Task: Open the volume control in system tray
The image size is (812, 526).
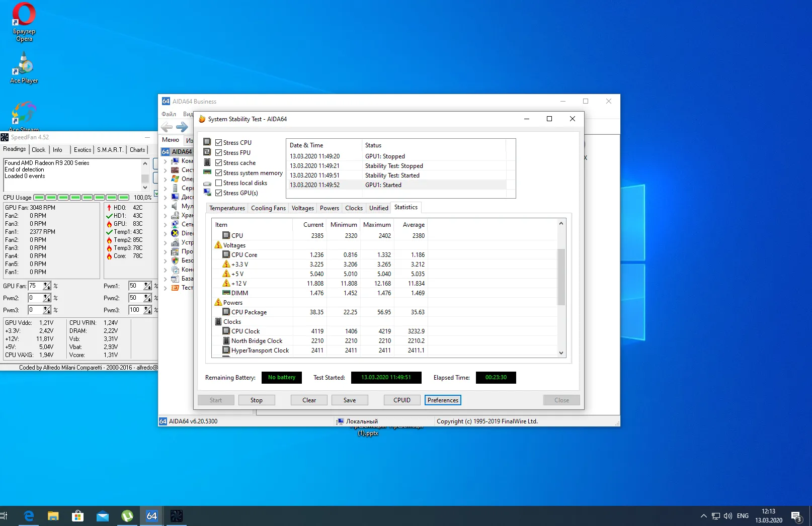Action: click(727, 516)
